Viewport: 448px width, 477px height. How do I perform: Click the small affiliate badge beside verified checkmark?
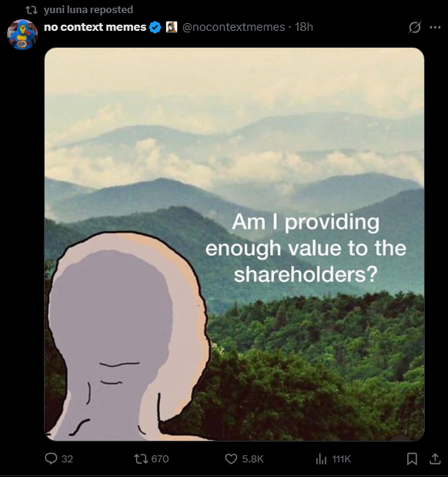[x=172, y=27]
